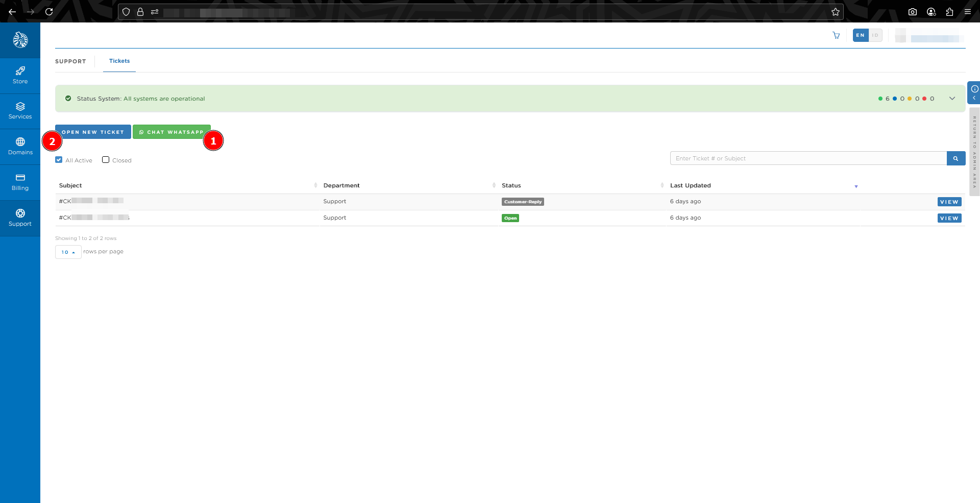Sort tickets by Last Updated column
The height and width of the screenshot is (503, 980).
click(690, 185)
